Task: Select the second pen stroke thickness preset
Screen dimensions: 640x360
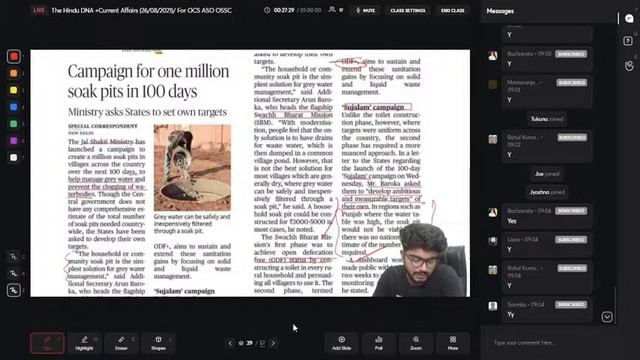Action: [13, 273]
